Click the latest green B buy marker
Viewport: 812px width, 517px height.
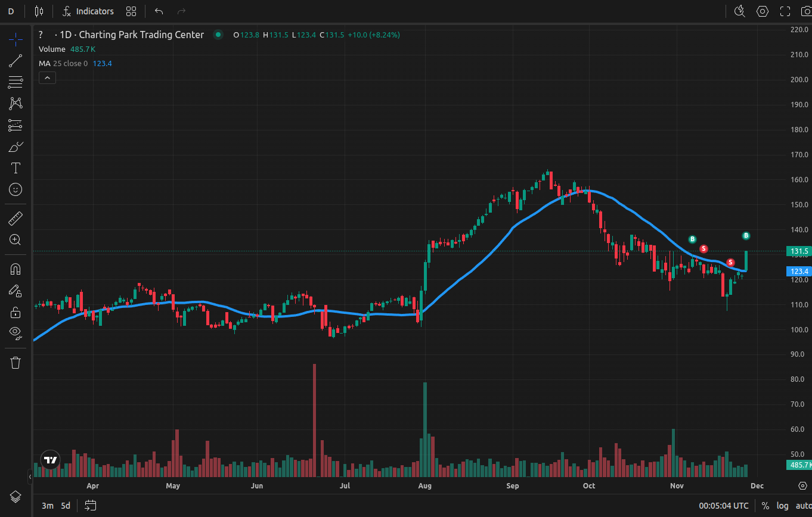pyautogui.click(x=746, y=236)
